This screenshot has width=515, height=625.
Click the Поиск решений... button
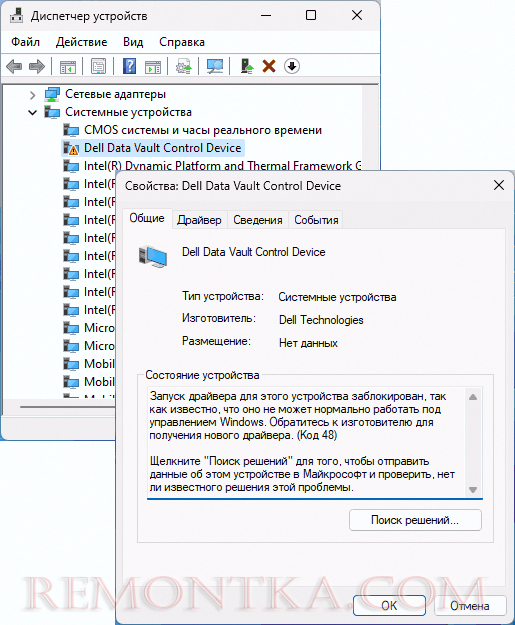pos(415,520)
